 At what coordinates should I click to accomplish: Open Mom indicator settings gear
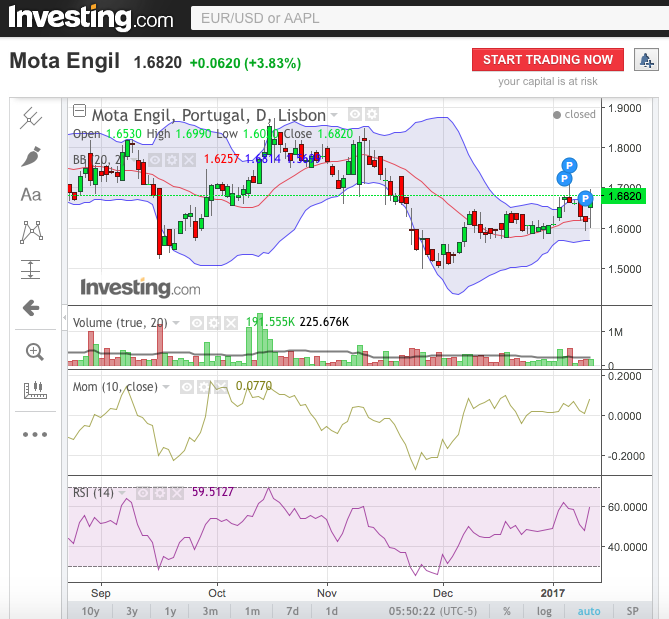click(x=204, y=387)
